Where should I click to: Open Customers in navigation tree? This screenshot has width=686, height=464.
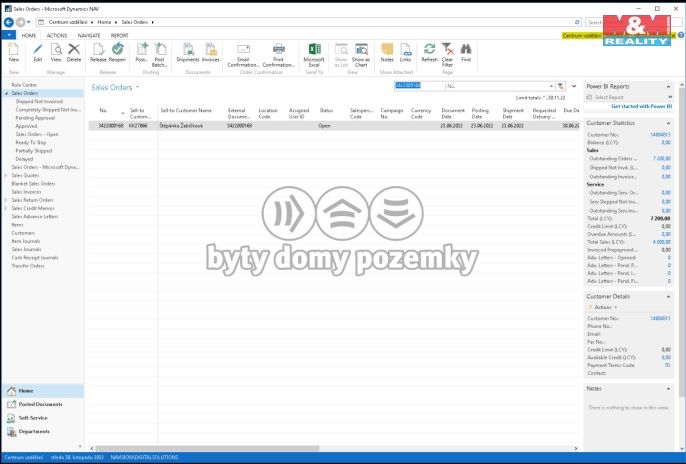click(23, 233)
